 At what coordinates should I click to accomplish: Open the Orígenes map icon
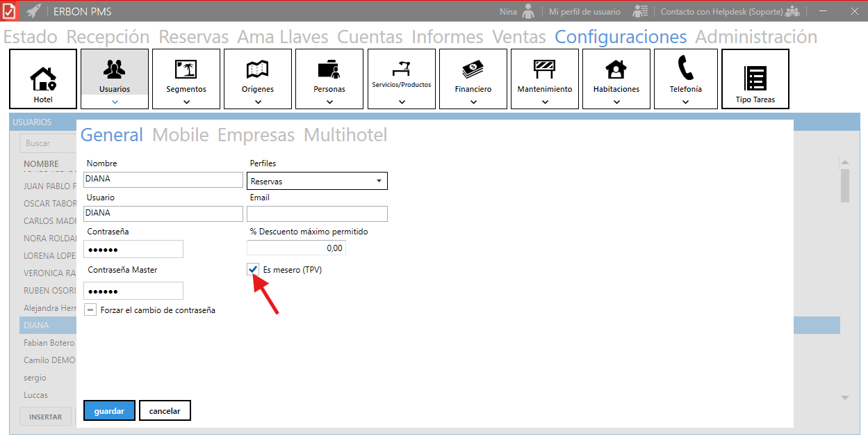[258, 70]
